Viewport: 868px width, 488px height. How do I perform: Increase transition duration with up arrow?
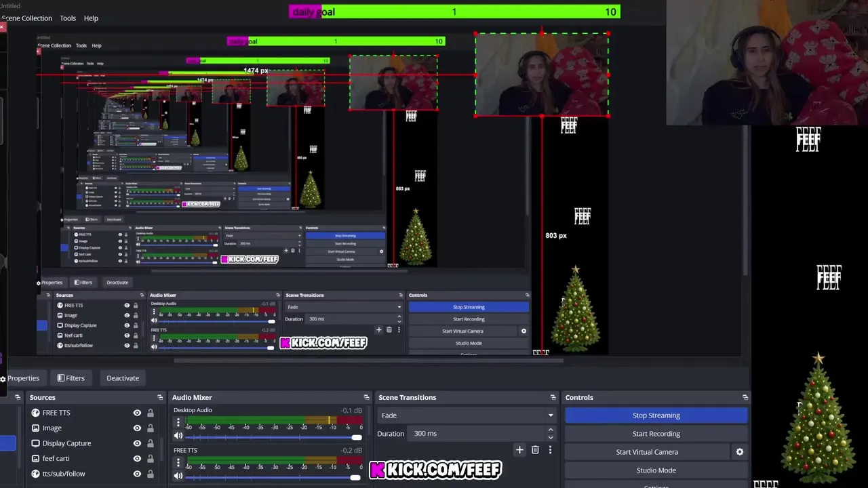[x=551, y=430]
